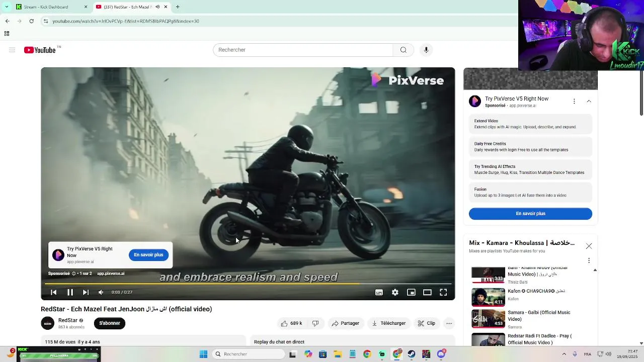Viewport: 644px width, 362px height.
Task: Skip to the next video in player
Action: pos(86,292)
